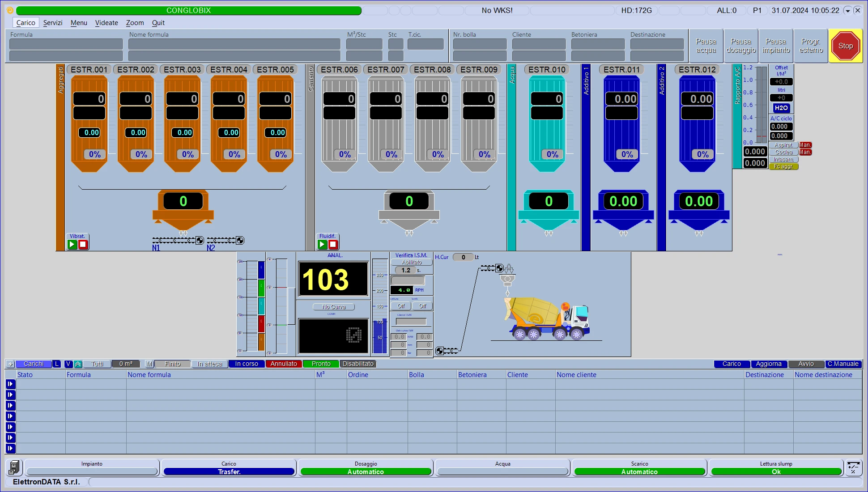
Task: Click the Pausa acqua button
Action: pos(706,46)
